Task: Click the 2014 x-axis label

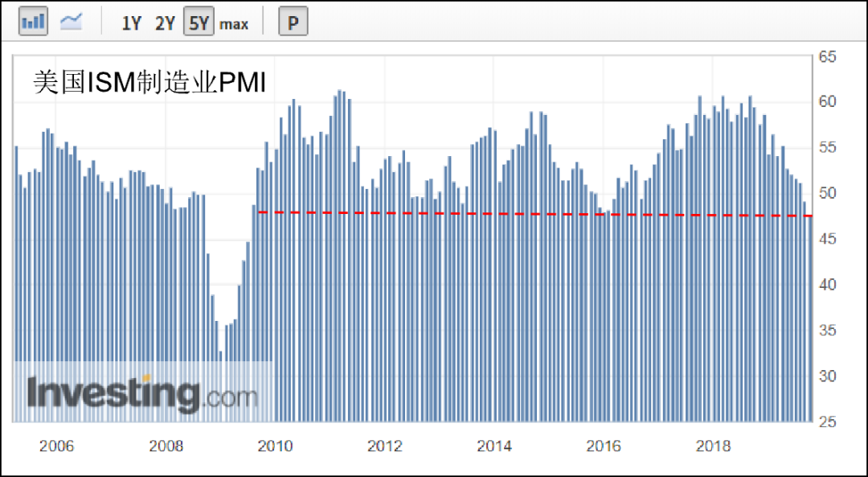Action: [x=493, y=446]
